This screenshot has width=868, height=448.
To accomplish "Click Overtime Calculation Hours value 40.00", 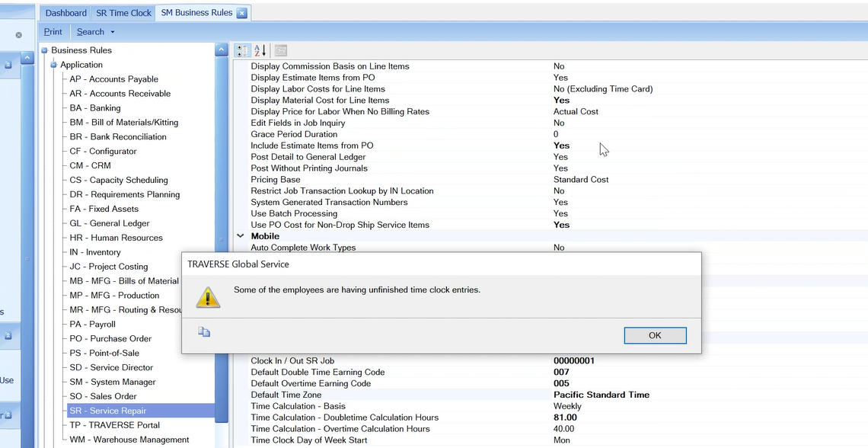I will 563,429.
